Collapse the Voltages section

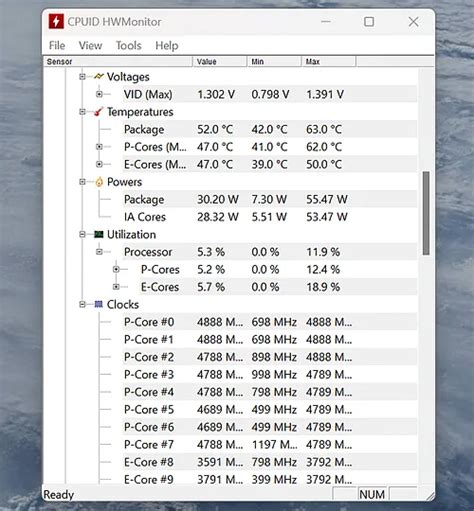82,77
